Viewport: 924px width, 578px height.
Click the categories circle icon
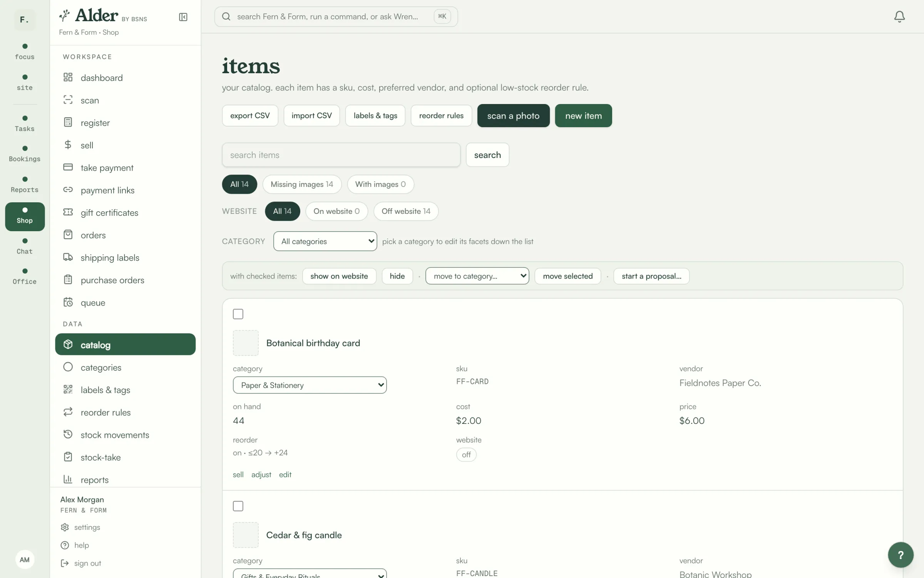(68, 367)
